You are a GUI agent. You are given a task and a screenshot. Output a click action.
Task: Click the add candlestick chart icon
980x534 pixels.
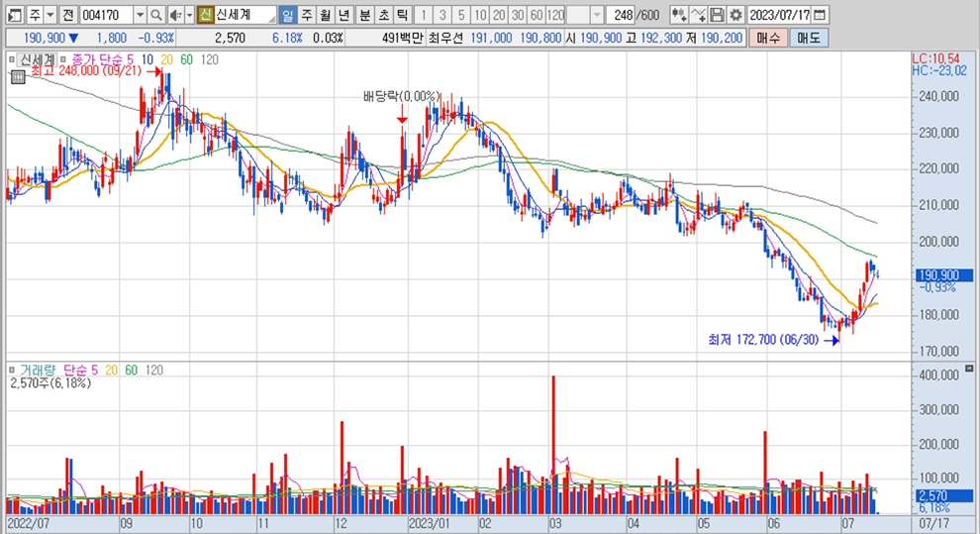pos(679,15)
